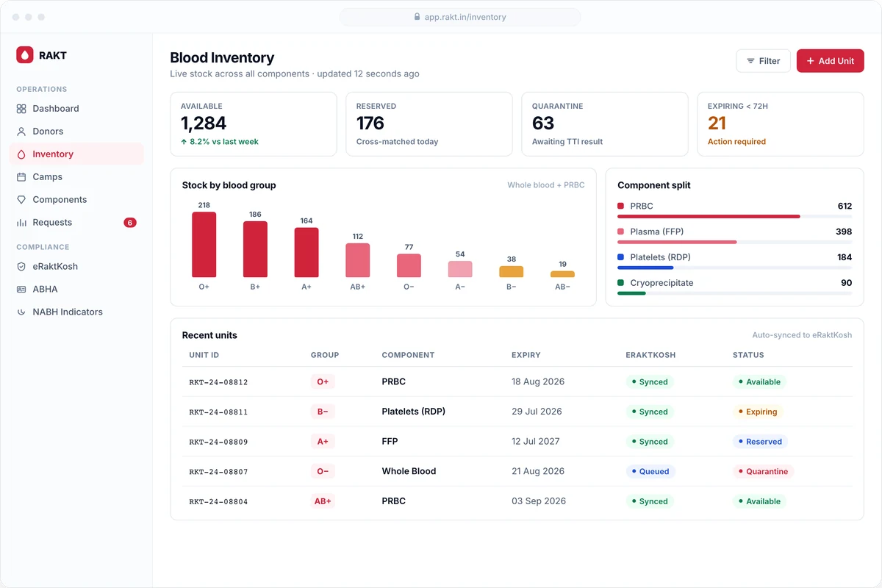Click the O+ bar in chart
Screen dimensions: 882x588
click(204, 245)
